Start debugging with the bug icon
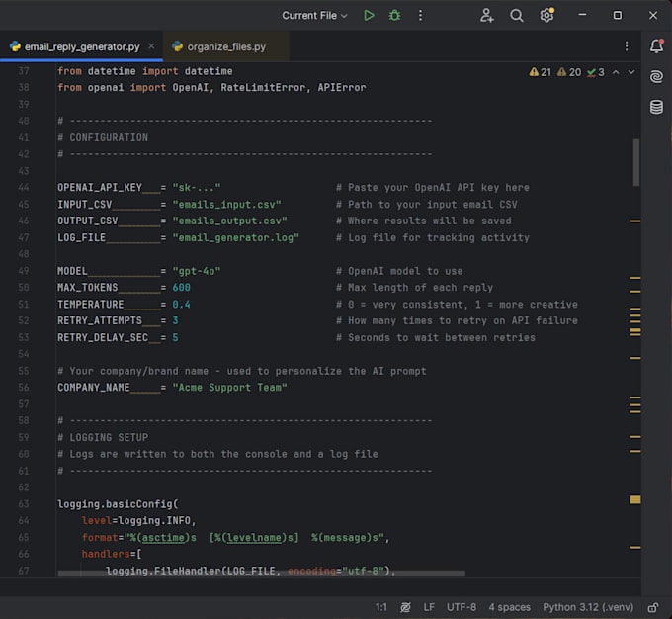 click(394, 16)
